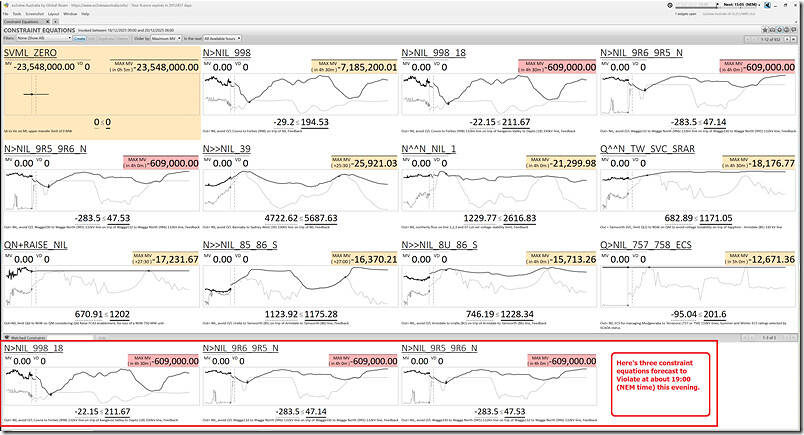The image size is (804, 435).
Task: Open the SVML_ZERO constraint title link
Action: point(30,52)
